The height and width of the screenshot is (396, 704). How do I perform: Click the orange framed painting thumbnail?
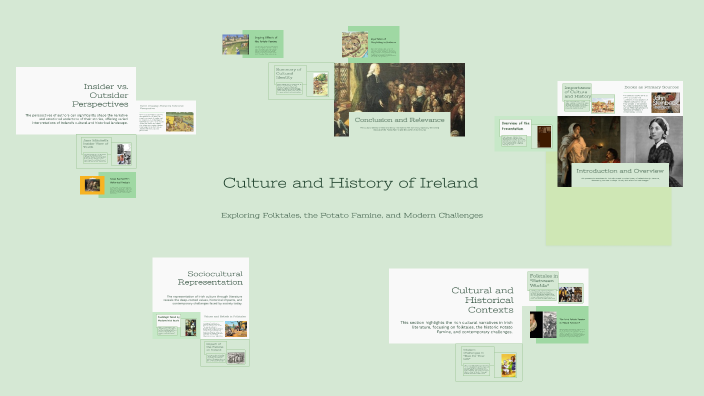coord(92,185)
